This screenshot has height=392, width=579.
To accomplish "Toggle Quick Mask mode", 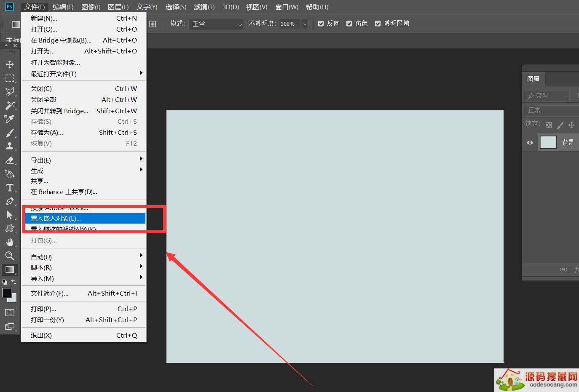I will coord(10,312).
